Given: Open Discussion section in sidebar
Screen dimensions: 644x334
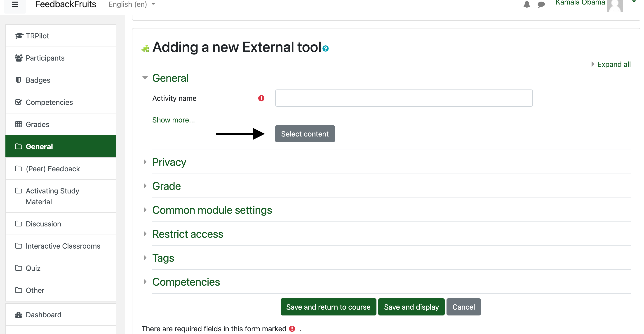Looking at the screenshot, I should coord(44,224).
